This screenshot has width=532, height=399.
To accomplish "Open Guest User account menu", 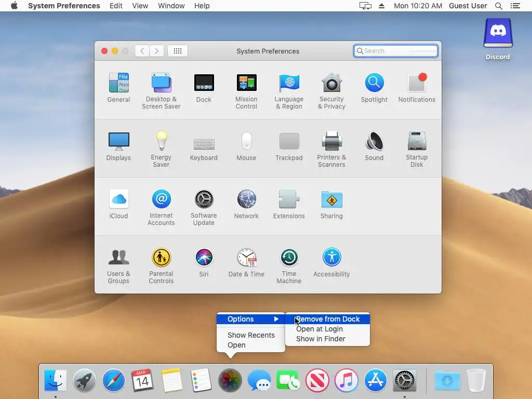I will click(x=468, y=6).
